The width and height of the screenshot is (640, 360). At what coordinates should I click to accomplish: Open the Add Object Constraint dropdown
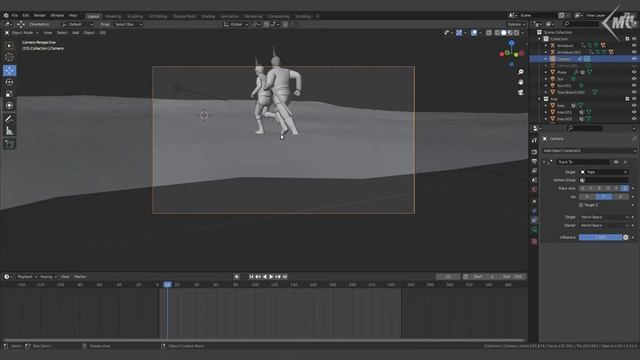point(589,151)
